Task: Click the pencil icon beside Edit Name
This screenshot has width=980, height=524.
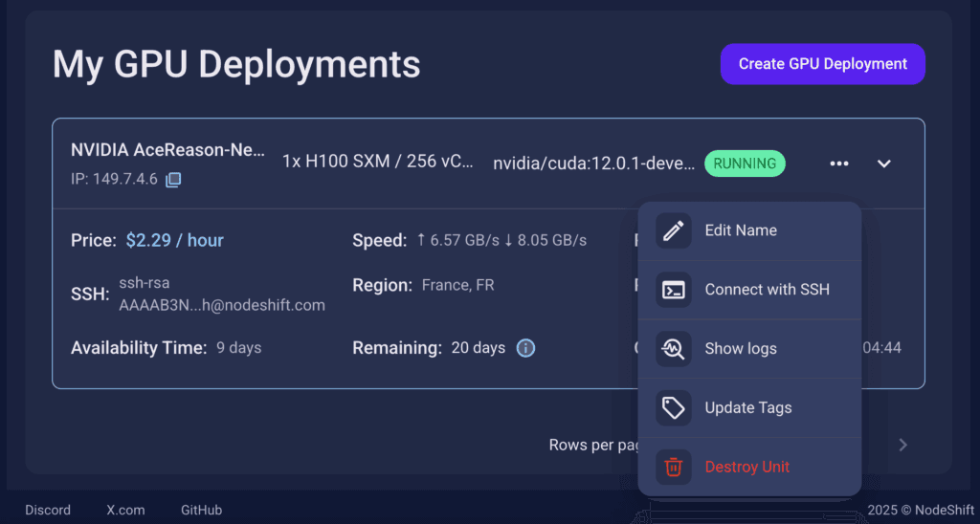Action: pos(673,230)
